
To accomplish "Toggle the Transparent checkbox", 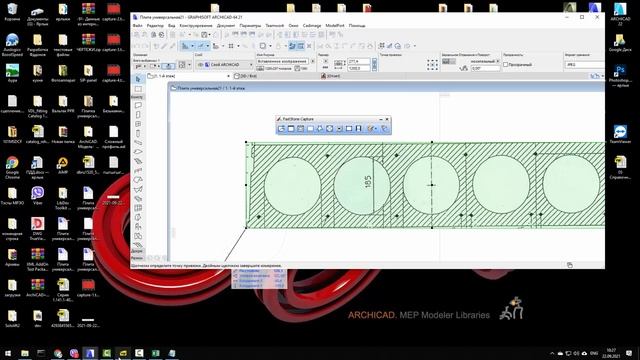I will pyautogui.click(x=506, y=64).
